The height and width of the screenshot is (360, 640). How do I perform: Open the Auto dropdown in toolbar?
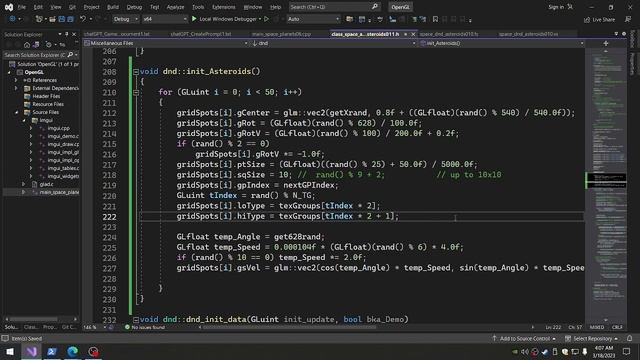coord(313,19)
